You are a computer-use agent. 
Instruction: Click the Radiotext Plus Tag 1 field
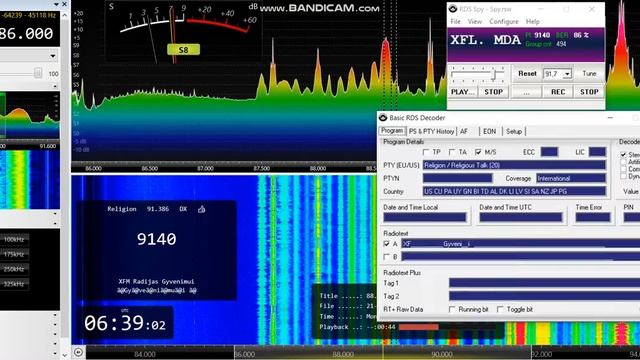pyautogui.click(x=544, y=283)
